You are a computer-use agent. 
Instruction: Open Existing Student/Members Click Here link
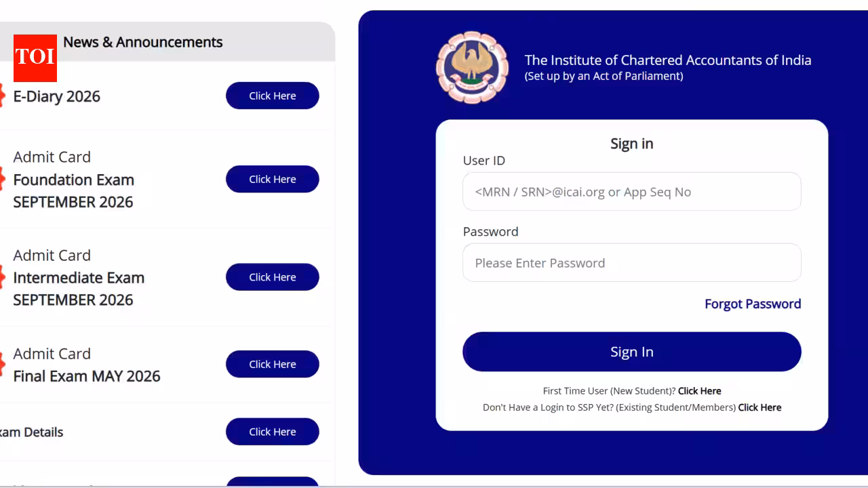coord(759,407)
